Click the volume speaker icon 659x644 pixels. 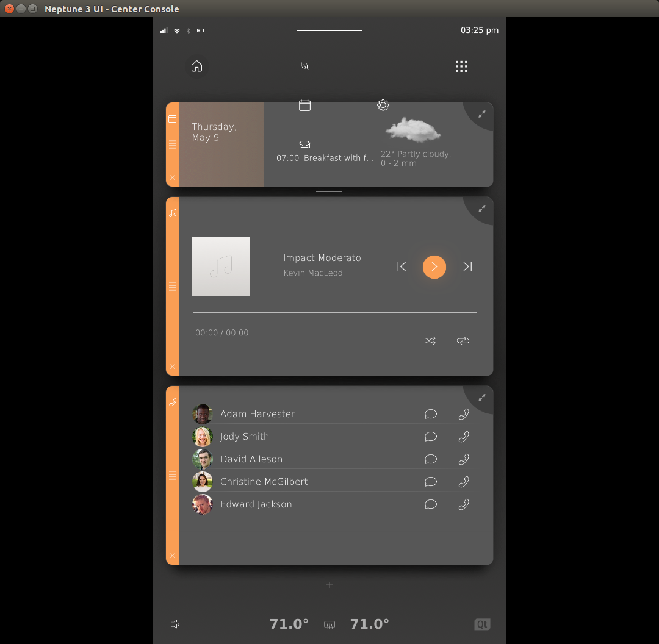175,624
